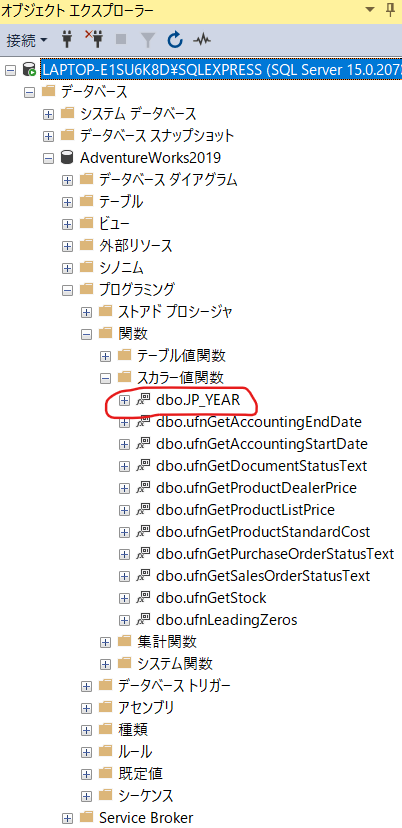
Task: Select dbo.ufnGetPurchaseOrderStatusText function
Action: (x=275, y=554)
